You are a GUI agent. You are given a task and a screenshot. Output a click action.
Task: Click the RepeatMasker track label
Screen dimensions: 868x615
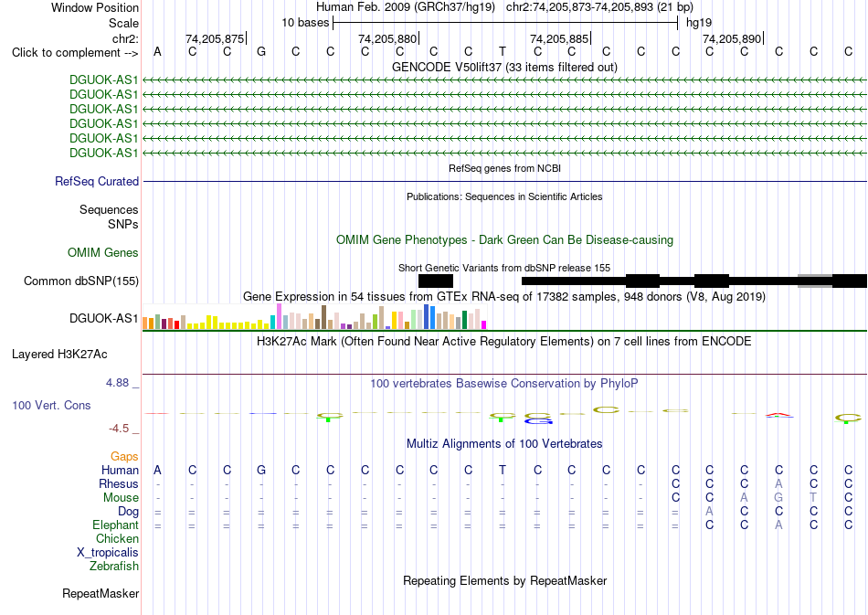click(x=101, y=594)
